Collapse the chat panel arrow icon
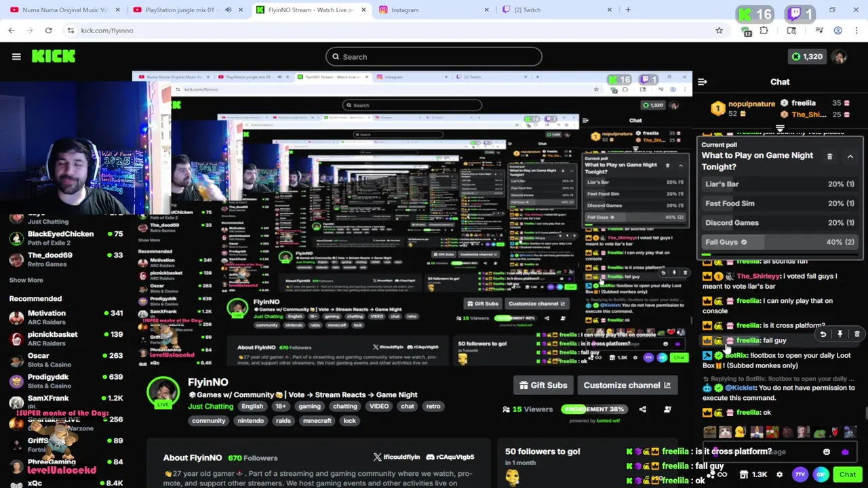 (703, 82)
